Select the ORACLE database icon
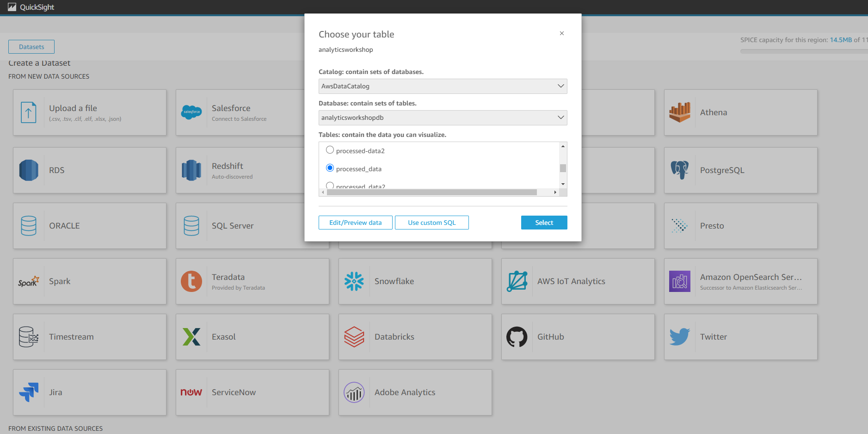 click(29, 226)
